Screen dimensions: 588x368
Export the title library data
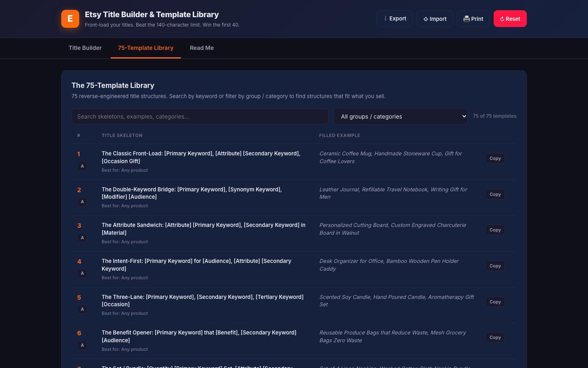pyautogui.click(x=394, y=19)
